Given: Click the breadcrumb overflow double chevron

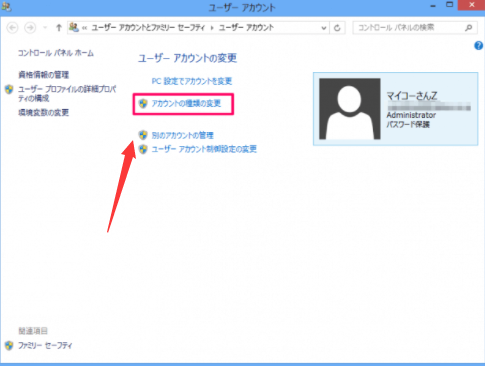Looking at the screenshot, I should (x=84, y=28).
